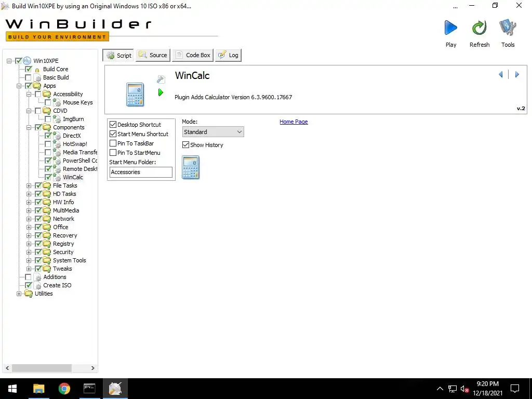
Task: Enable Pin To StartMenu
Action: pyautogui.click(x=113, y=153)
